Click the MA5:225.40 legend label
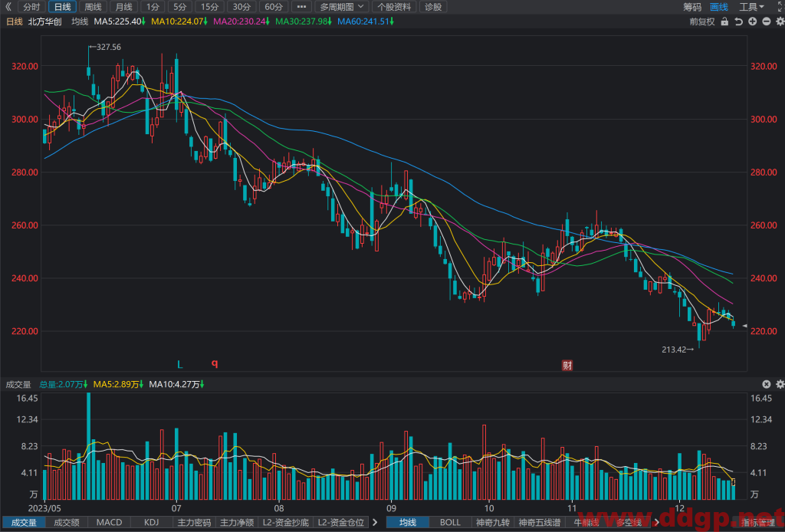 120,21
